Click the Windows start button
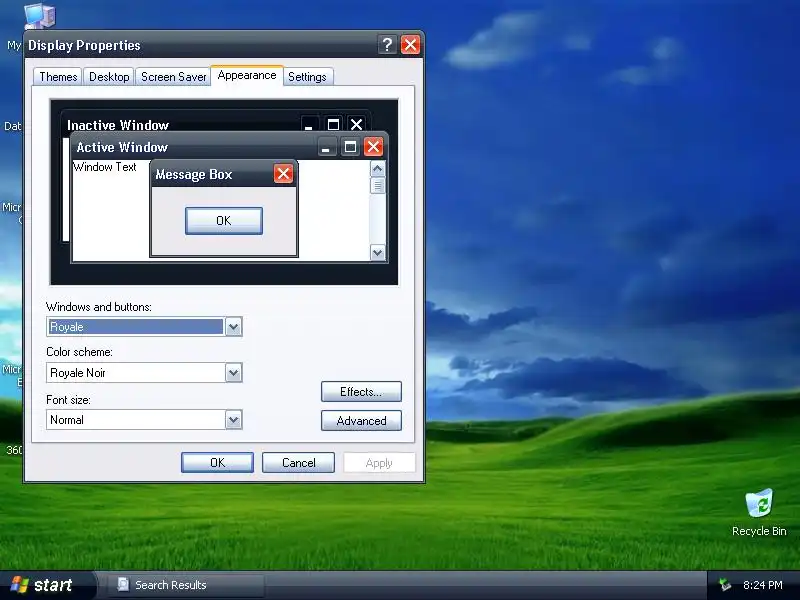Viewport: 800px width, 600px height. pos(47,585)
